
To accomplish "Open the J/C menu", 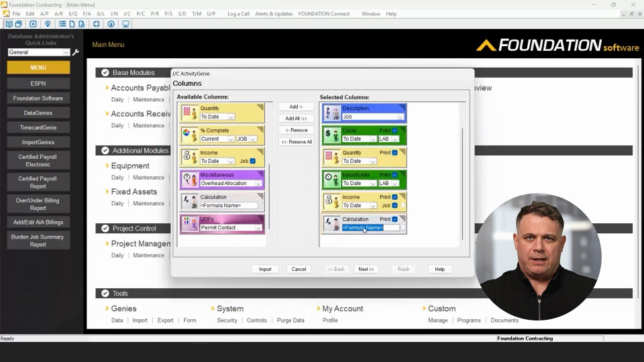I will pyautogui.click(x=127, y=13).
